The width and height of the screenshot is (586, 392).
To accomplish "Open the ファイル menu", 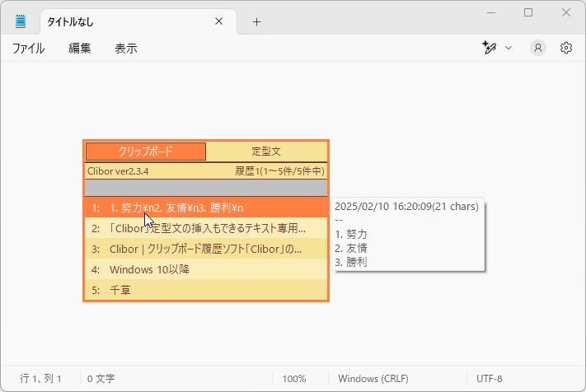I will 28,48.
